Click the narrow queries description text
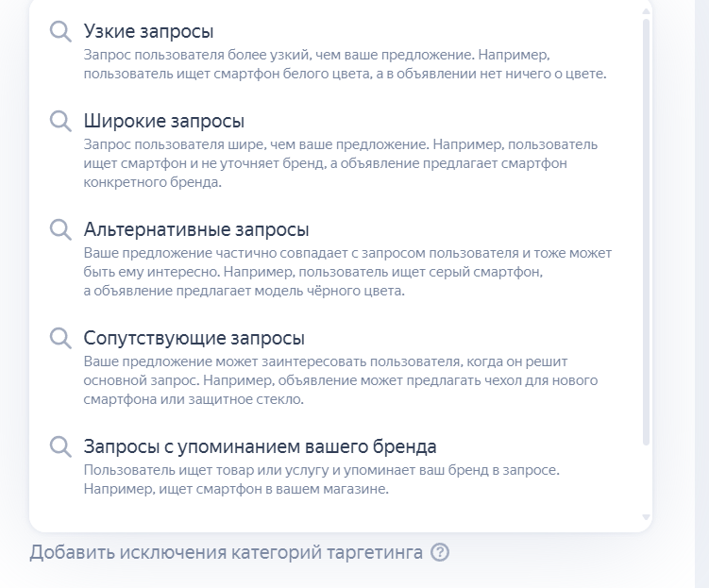Screen dimensions: 709x588 click(x=345, y=64)
